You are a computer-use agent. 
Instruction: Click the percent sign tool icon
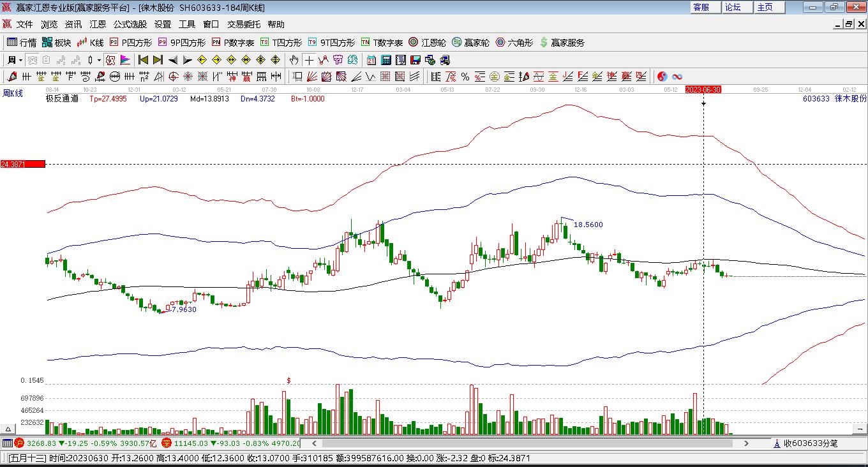[x=465, y=77]
